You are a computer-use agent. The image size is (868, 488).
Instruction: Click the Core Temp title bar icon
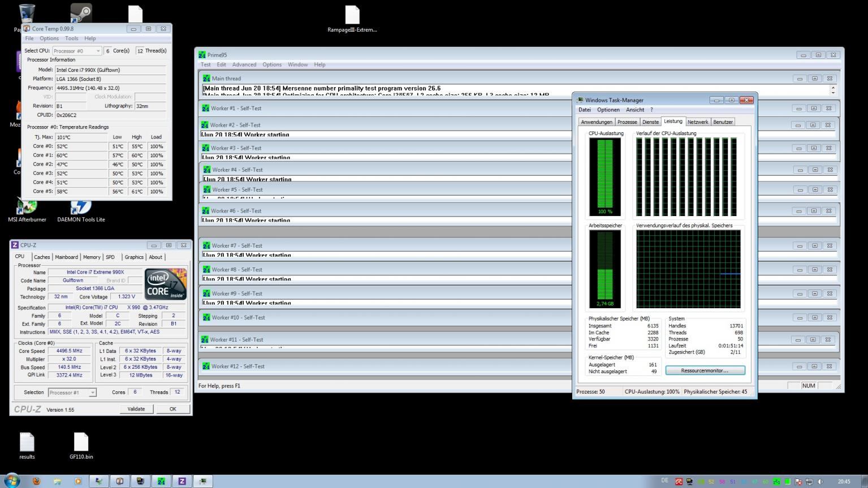(27, 28)
